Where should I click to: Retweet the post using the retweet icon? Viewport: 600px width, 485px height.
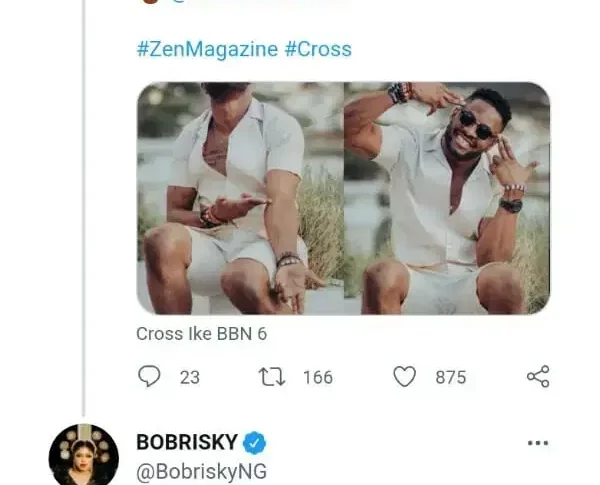click(x=271, y=376)
